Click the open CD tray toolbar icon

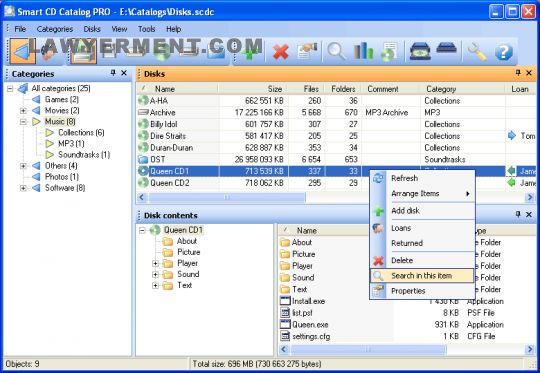(420, 52)
